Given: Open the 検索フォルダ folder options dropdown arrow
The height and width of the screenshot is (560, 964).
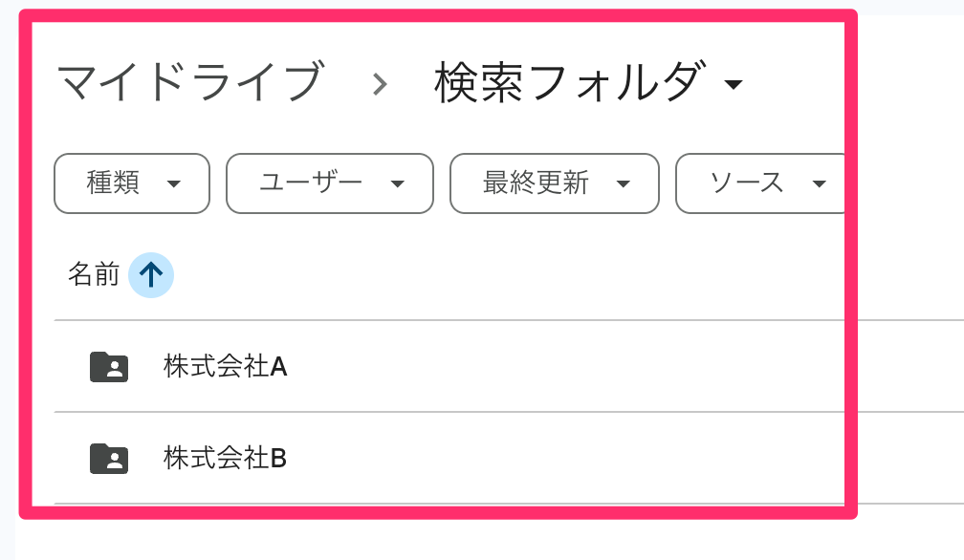Looking at the screenshot, I should click(734, 85).
